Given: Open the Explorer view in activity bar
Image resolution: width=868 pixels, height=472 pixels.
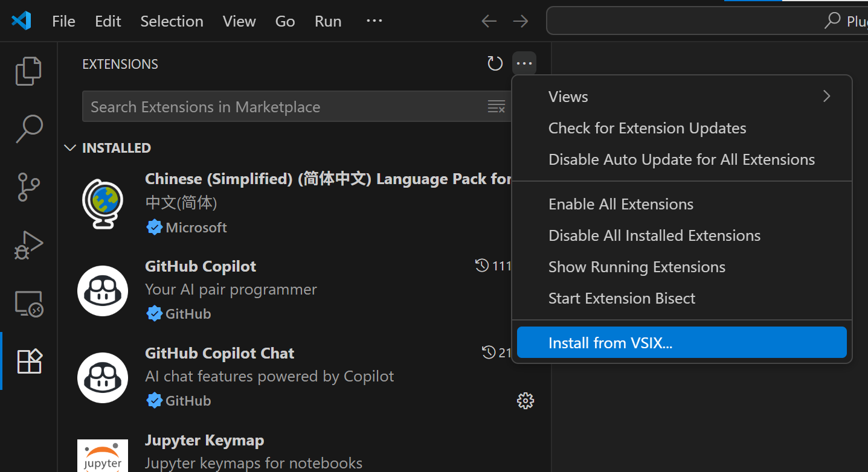Looking at the screenshot, I should tap(28, 71).
